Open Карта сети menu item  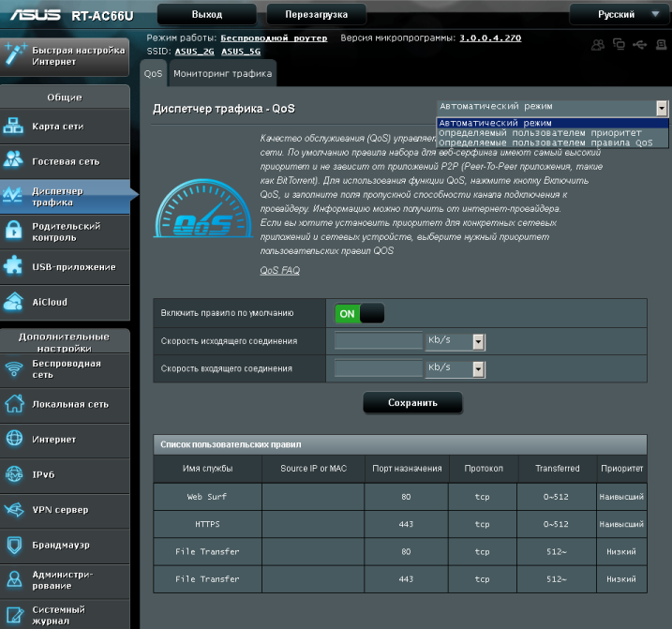click(65, 127)
